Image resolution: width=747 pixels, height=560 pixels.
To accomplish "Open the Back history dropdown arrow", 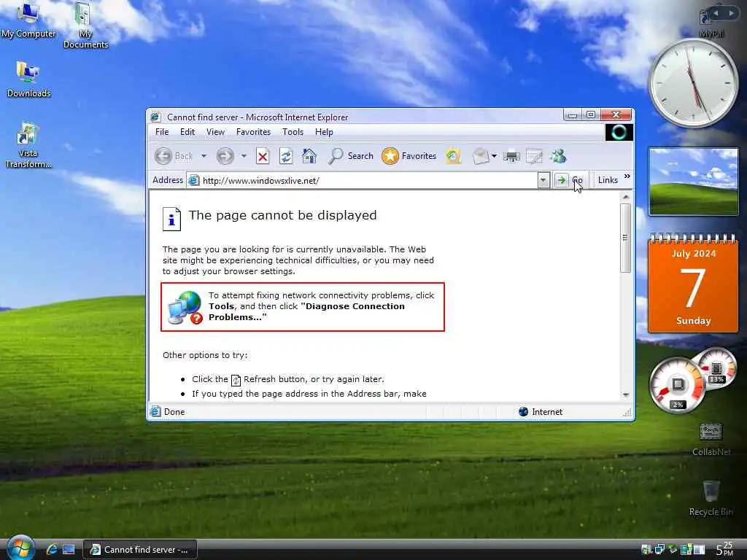I will click(204, 156).
